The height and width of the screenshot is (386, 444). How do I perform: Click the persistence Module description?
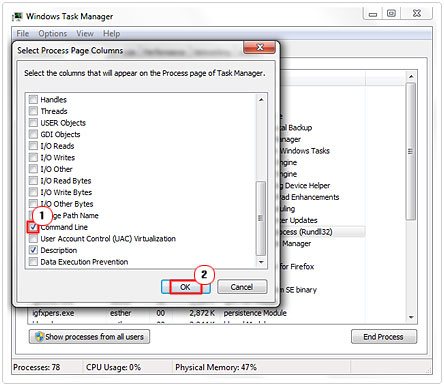[255, 313]
